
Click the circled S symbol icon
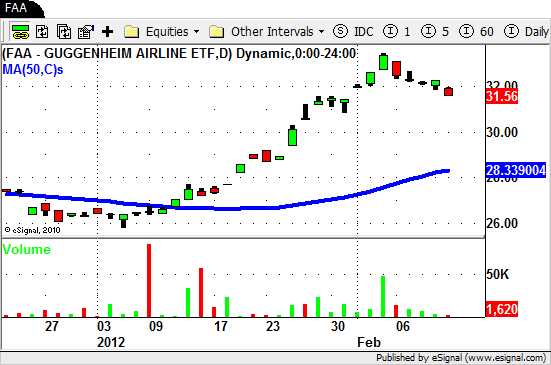click(x=340, y=31)
